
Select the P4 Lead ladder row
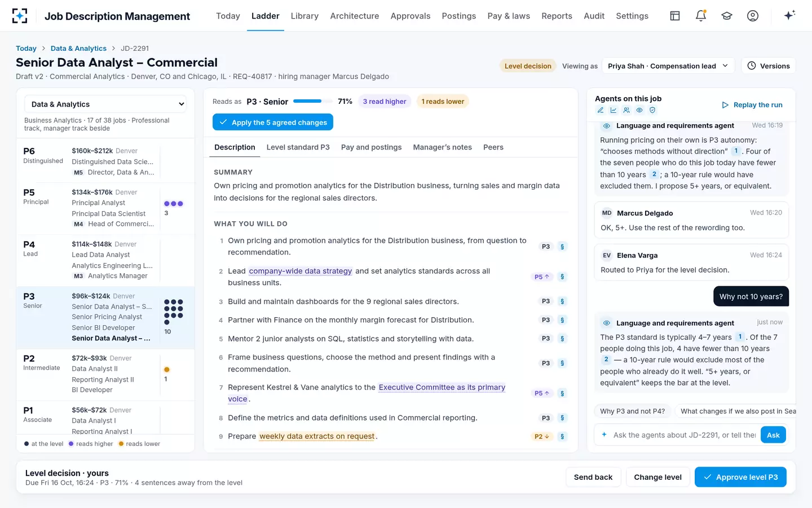click(105, 260)
